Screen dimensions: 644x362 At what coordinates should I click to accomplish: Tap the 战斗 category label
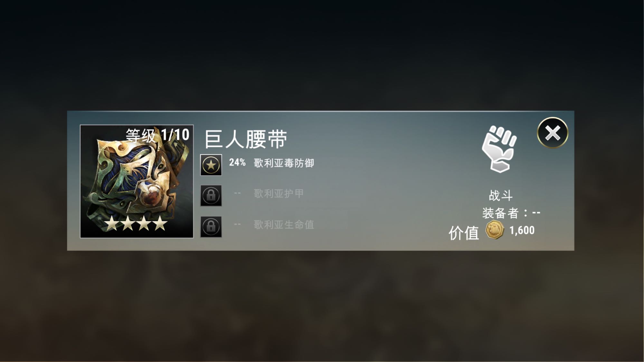500,195
